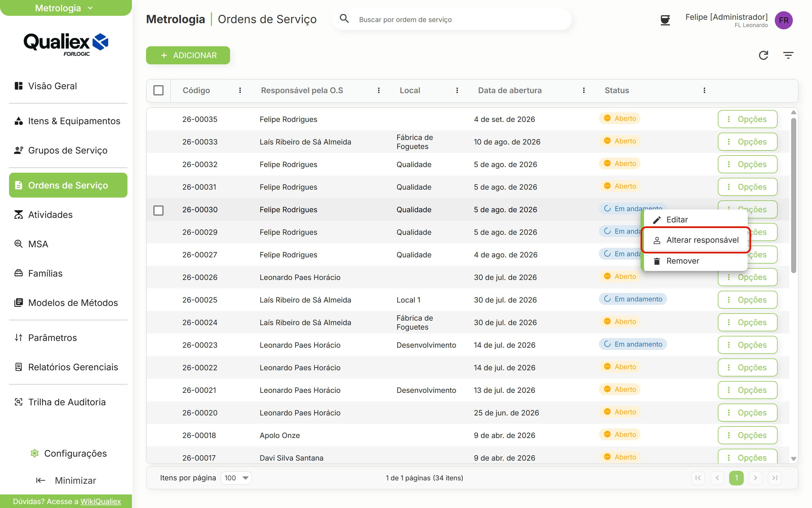Click Fábrica de Foguetes in row 26-00024
The height and width of the screenshot is (508, 812).
415,323
